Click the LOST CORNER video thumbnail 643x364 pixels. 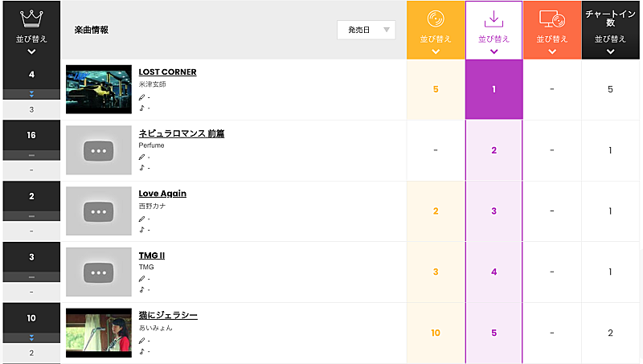(x=98, y=89)
